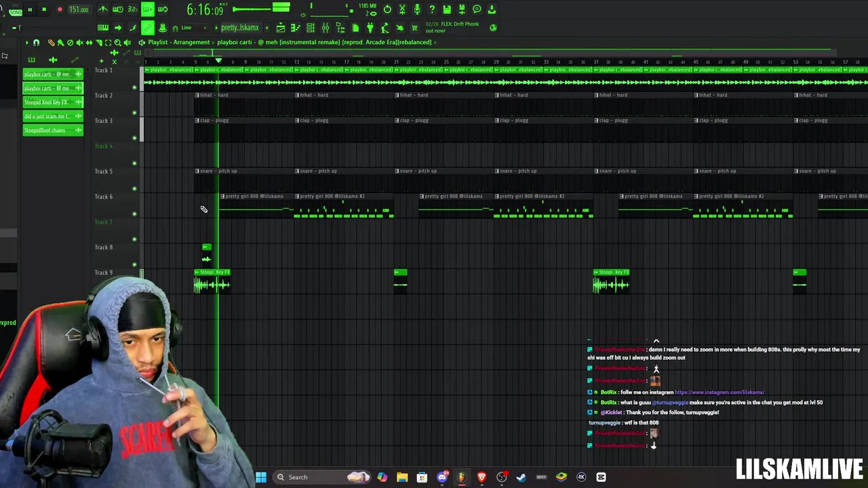Select the playlist Zoom magnifier tool

coord(117,43)
